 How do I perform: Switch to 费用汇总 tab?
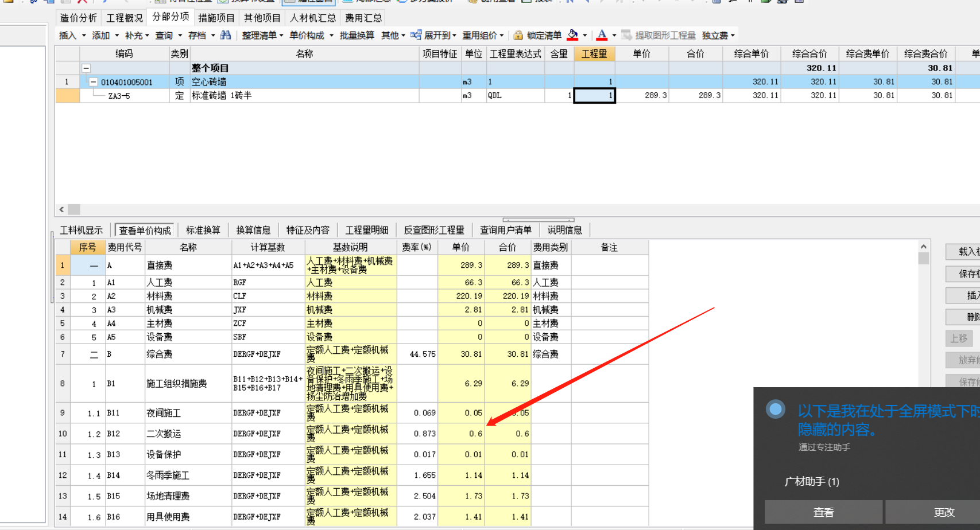click(x=363, y=18)
